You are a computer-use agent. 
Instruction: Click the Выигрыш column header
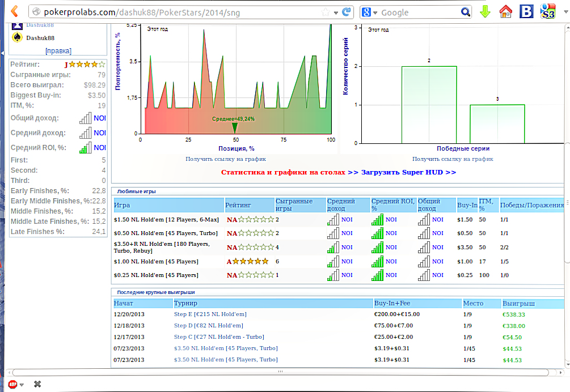(x=533, y=303)
